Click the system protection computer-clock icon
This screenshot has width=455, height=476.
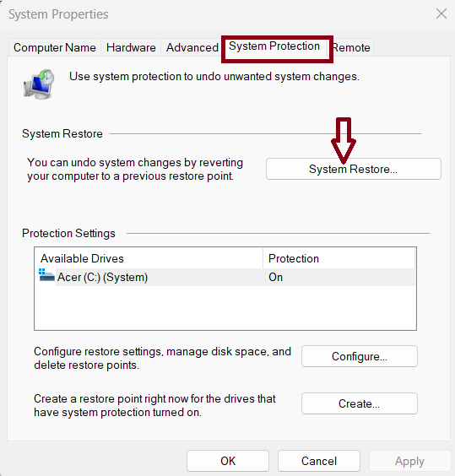tap(39, 84)
